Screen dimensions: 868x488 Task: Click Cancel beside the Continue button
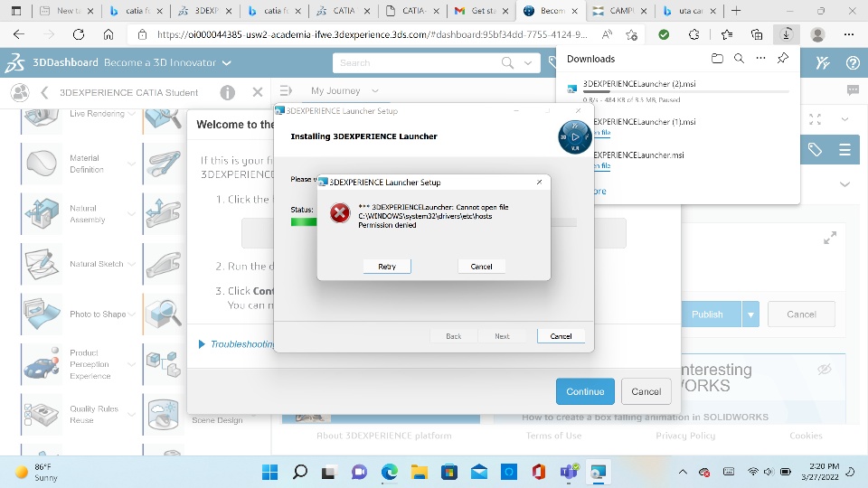tap(646, 391)
